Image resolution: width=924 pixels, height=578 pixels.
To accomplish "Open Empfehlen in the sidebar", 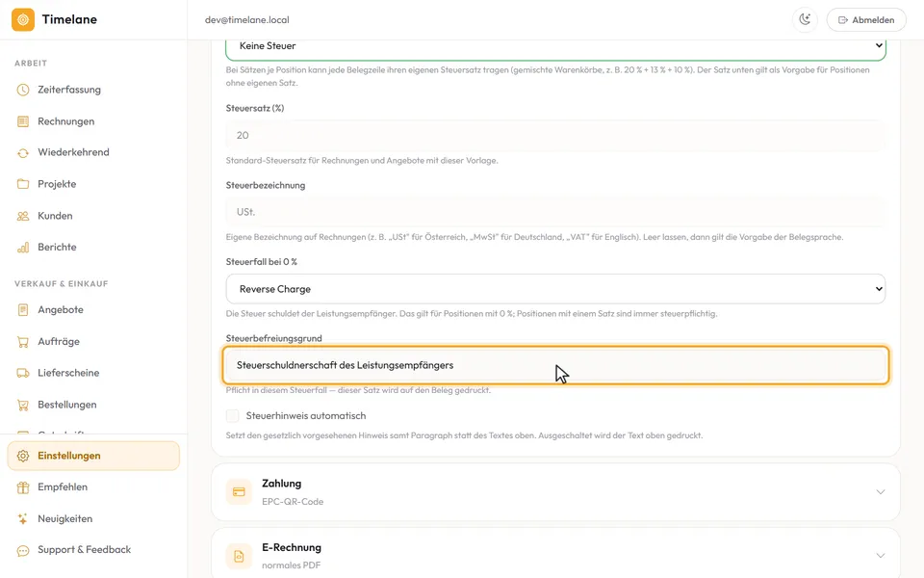I will click(x=93, y=487).
